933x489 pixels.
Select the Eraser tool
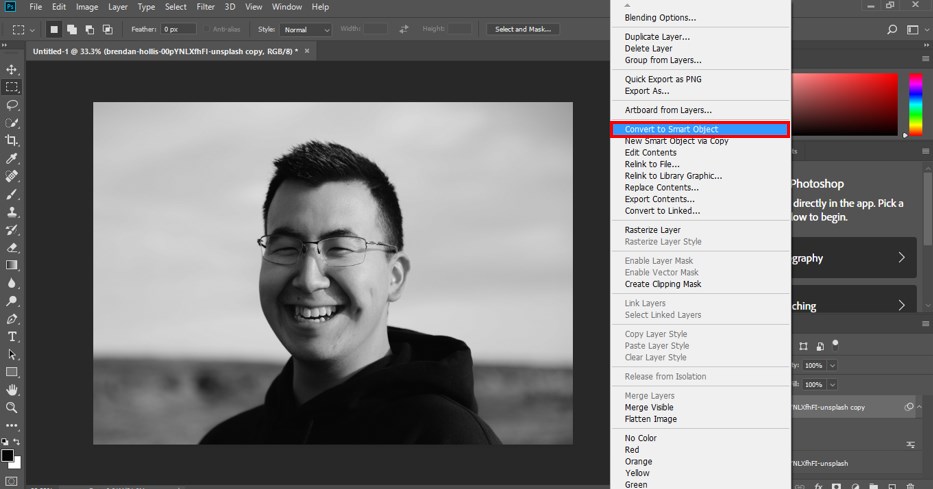click(11, 247)
